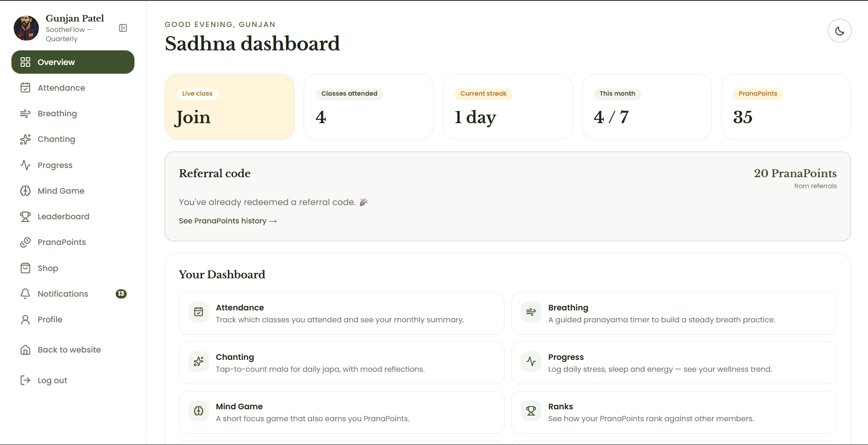Click the home icon beside Back to website

click(26, 350)
